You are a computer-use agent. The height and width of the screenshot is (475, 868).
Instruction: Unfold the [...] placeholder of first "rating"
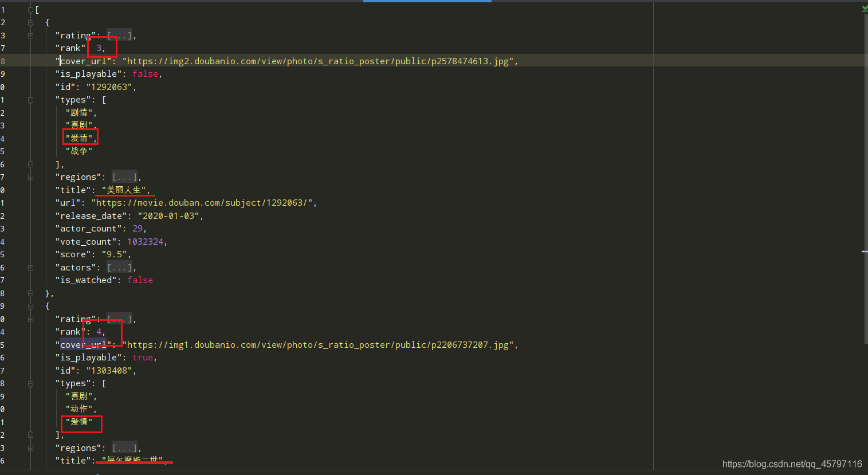pos(119,36)
